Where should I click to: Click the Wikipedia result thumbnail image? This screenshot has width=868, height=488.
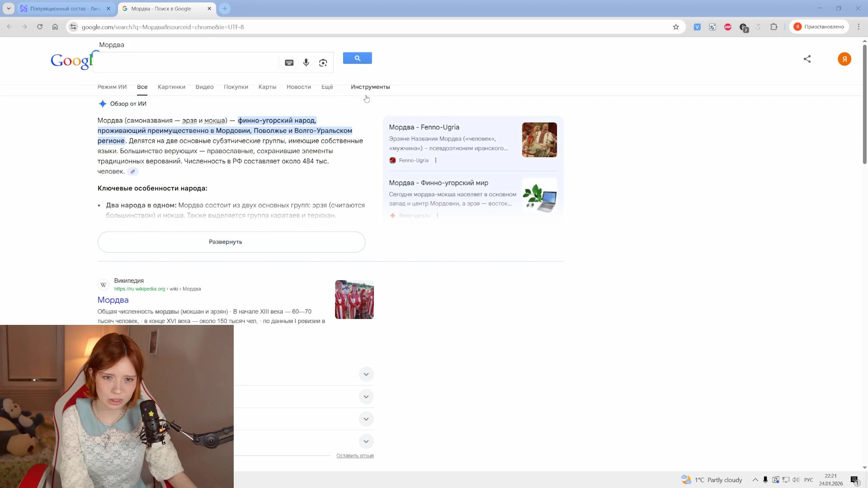click(x=354, y=300)
